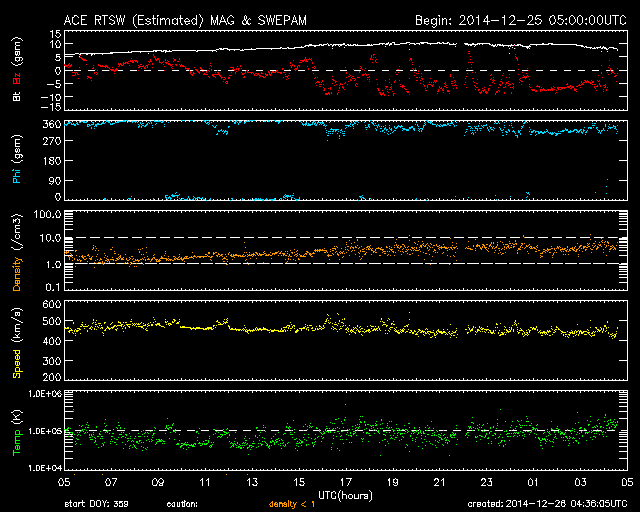Click the 100.0 tick on the Density axis
Image resolution: width=640 pixels, height=512 pixels.
[49, 215]
